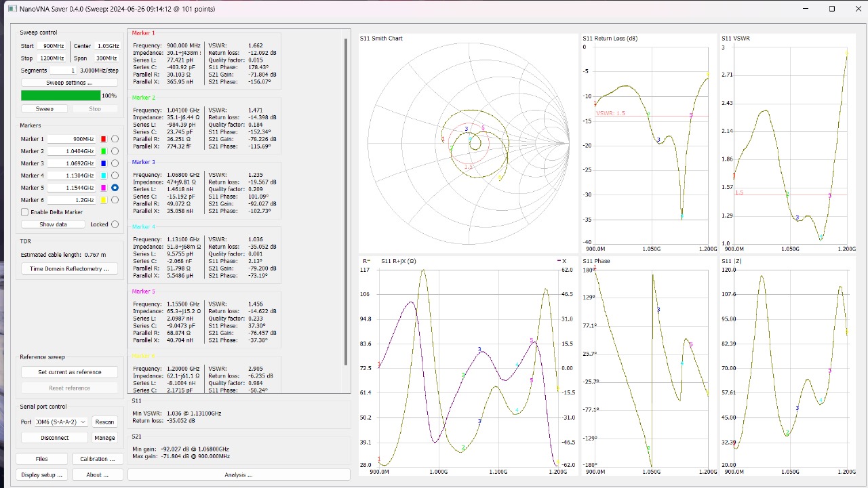Click the red Marker 1 color swatch

103,139
